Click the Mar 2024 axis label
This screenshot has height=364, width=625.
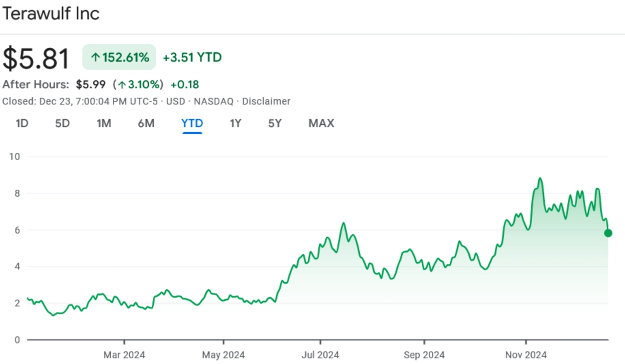tap(124, 355)
